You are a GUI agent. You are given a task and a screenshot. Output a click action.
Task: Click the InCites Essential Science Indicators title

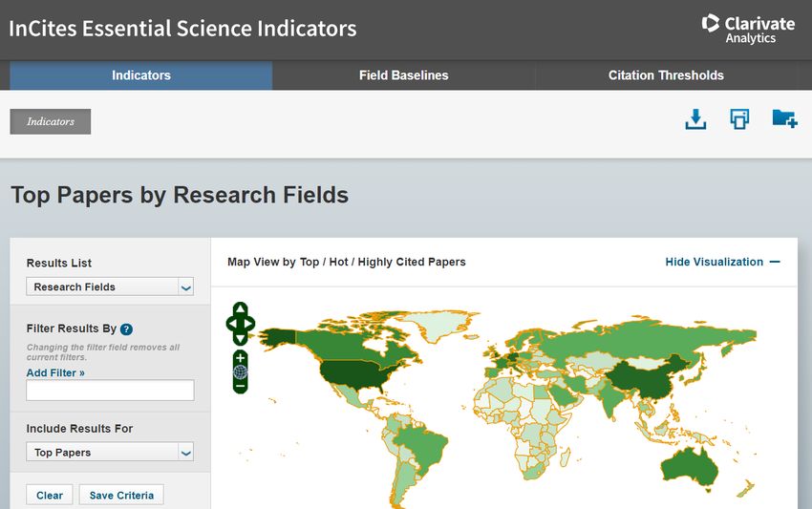(x=182, y=29)
